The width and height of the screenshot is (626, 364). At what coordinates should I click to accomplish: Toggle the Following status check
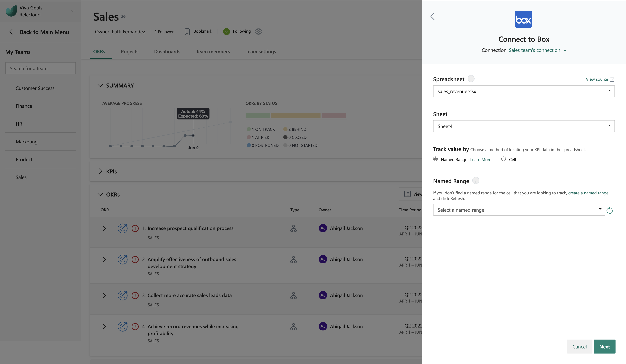tap(226, 32)
